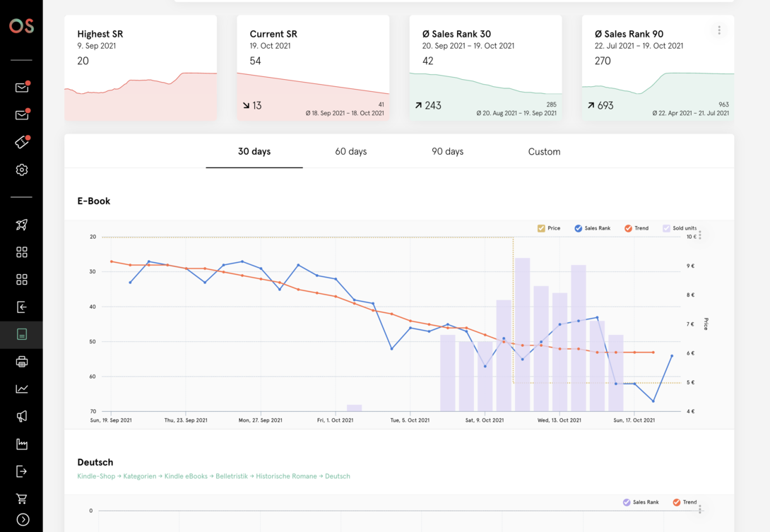The height and width of the screenshot is (532, 770).
Task: Open the printer icon in sidebar
Action: pos(22,362)
